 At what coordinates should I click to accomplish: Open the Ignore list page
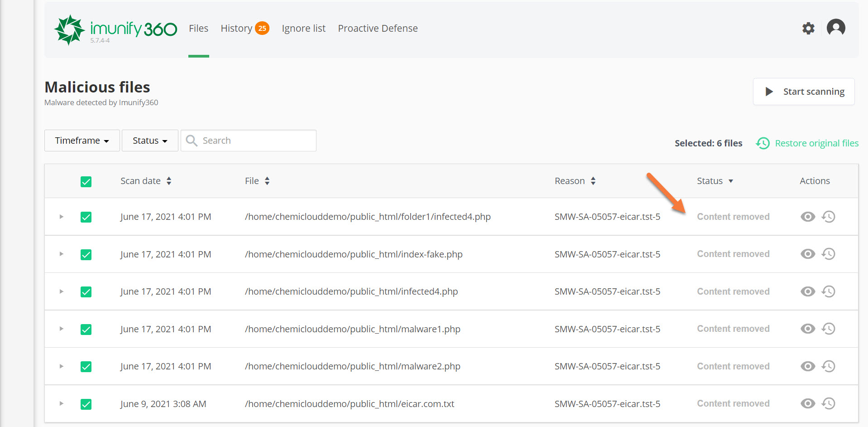coord(303,28)
